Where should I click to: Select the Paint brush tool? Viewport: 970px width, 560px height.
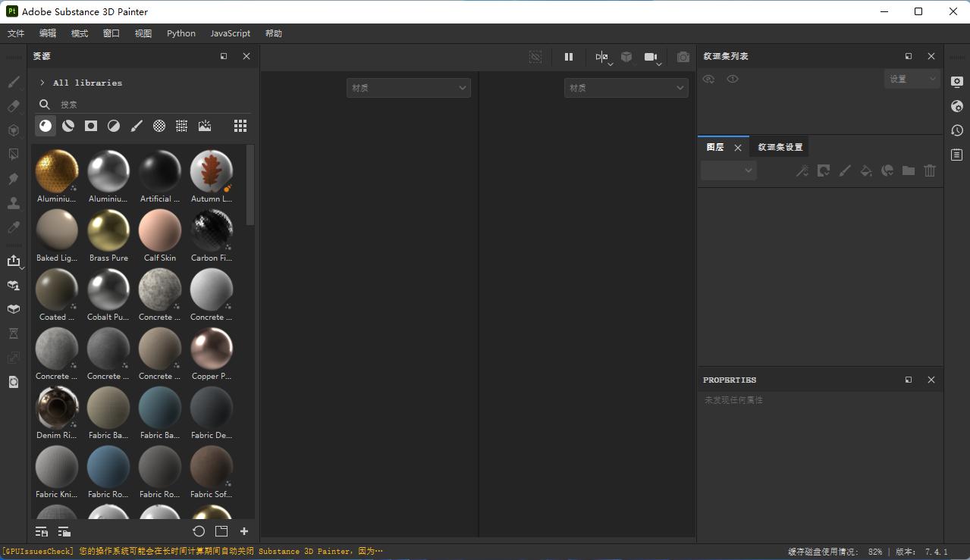[14, 81]
